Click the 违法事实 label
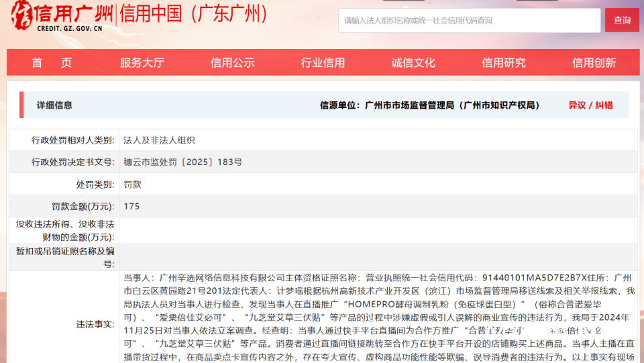 point(95,324)
